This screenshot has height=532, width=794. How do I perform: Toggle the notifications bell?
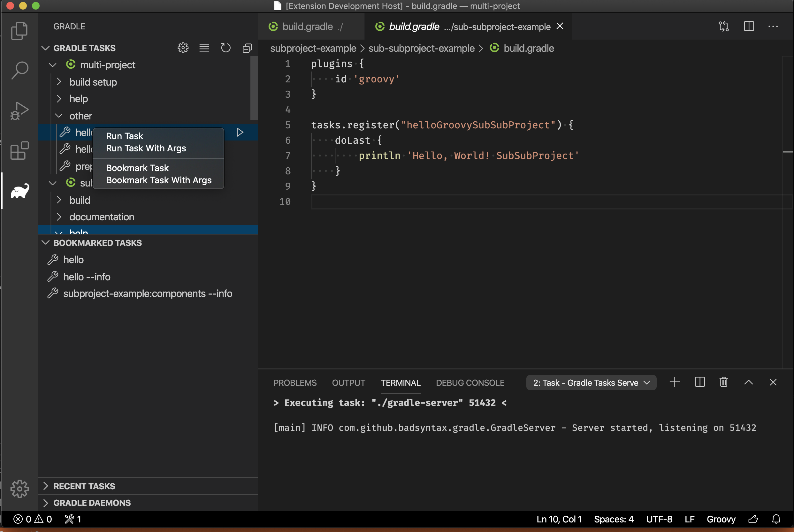[776, 519]
